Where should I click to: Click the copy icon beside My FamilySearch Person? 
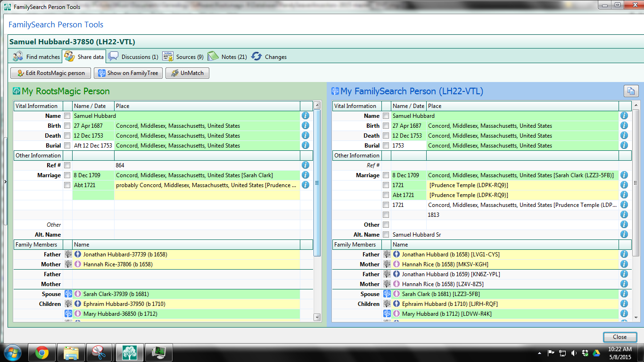(630, 91)
